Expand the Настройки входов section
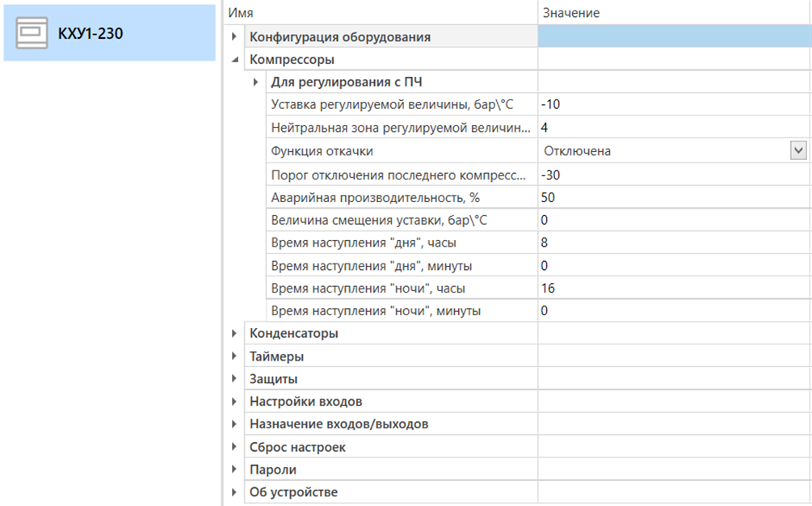 coord(234,402)
